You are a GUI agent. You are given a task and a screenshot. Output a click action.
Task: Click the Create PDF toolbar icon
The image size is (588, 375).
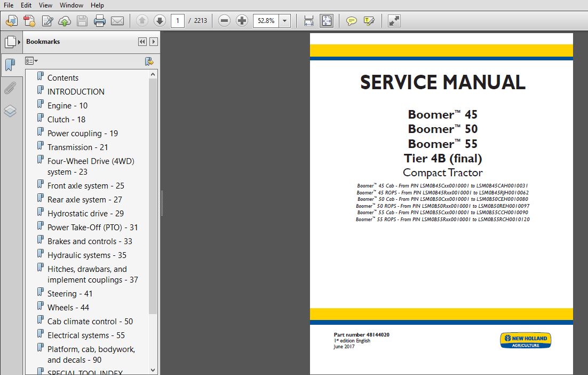click(x=29, y=21)
